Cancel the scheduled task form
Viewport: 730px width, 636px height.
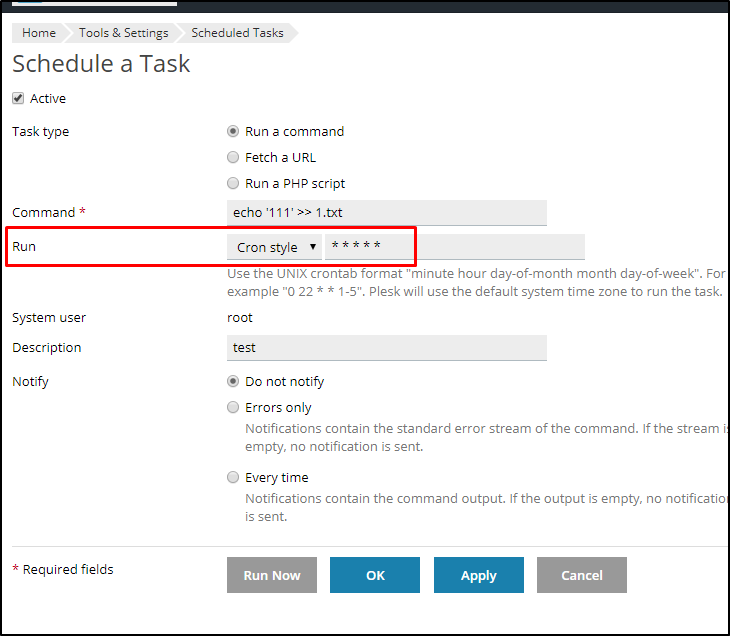pyautogui.click(x=582, y=575)
